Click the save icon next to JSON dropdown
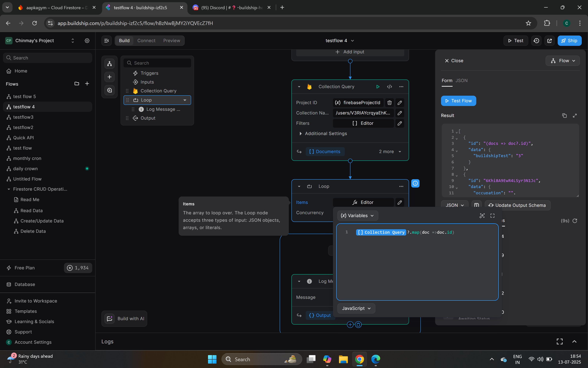Image resolution: width=588 pixels, height=368 pixels. click(x=476, y=205)
